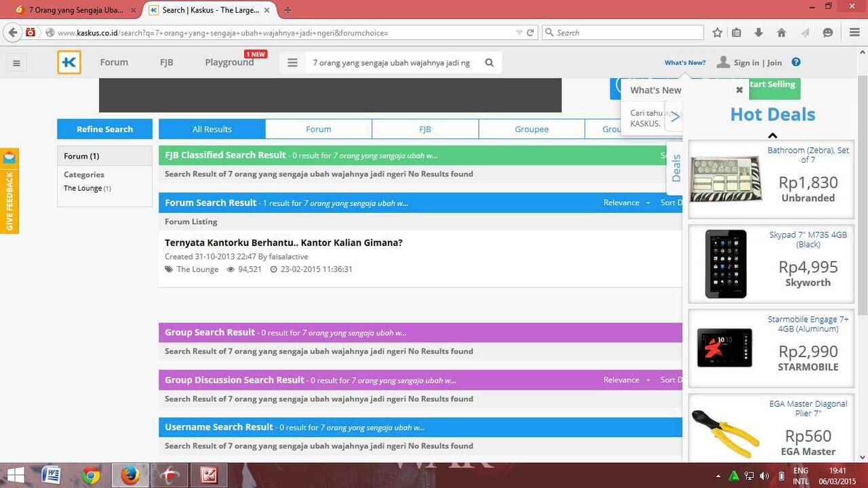Screen dimensions: 868x488
Task: Click the Join link
Action: coord(774,62)
